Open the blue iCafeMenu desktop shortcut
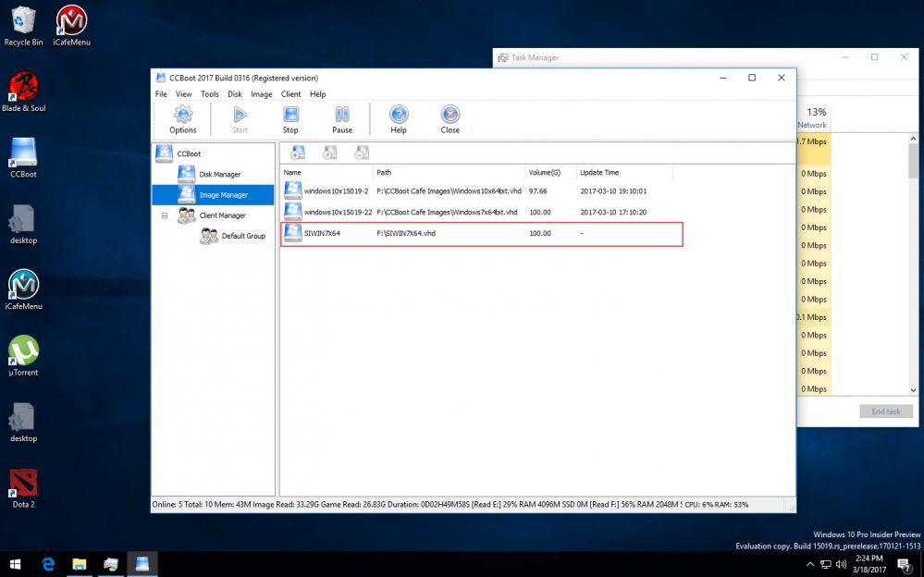The width and height of the screenshot is (924, 577). 23,289
